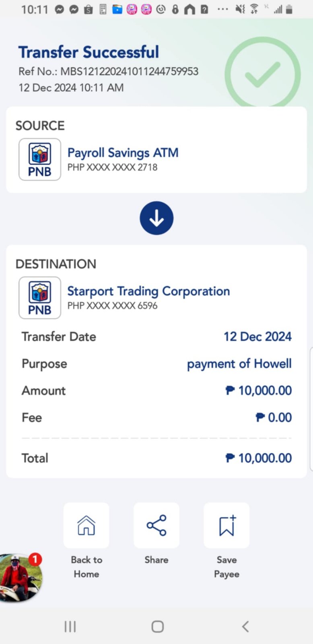Tap the Starport Trading Corporation payee name
The width and height of the screenshot is (313, 644).
pyautogui.click(x=148, y=291)
